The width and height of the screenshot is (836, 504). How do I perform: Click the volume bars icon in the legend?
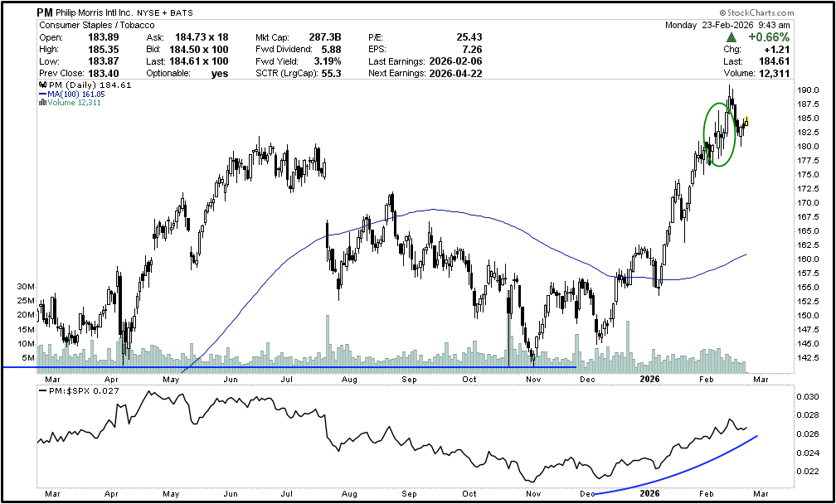(x=42, y=103)
